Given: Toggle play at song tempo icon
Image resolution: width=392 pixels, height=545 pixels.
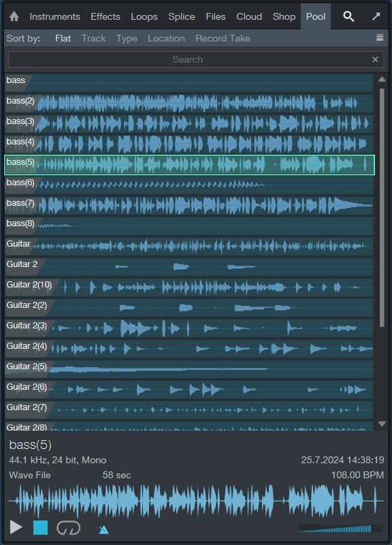Looking at the screenshot, I should click(x=103, y=529).
